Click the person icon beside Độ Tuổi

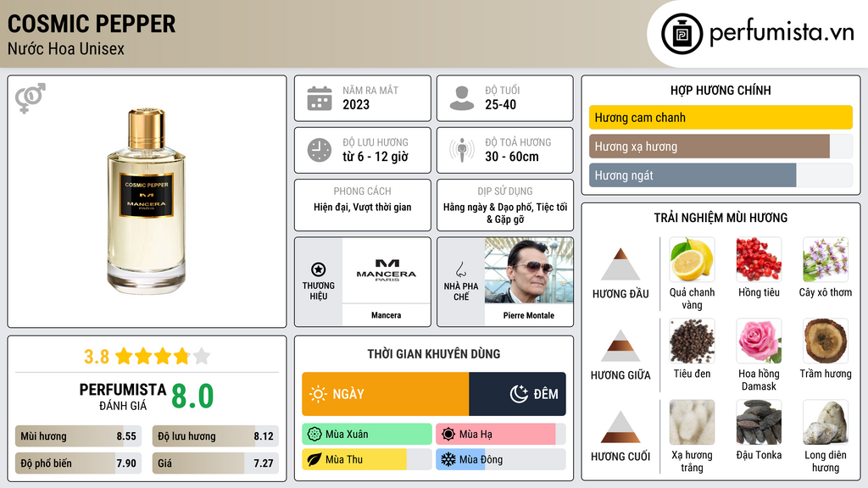[x=462, y=98]
